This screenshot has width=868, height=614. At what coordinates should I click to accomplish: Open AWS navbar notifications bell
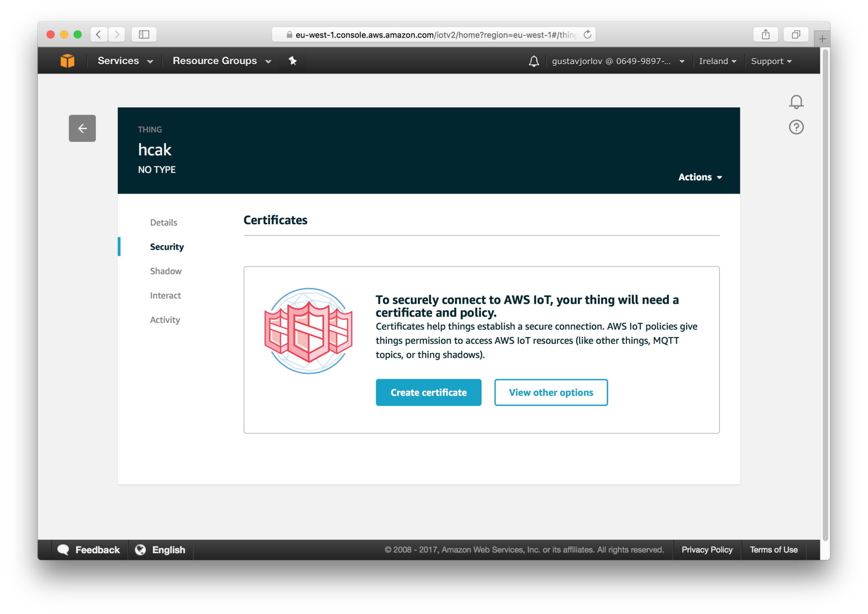534,61
